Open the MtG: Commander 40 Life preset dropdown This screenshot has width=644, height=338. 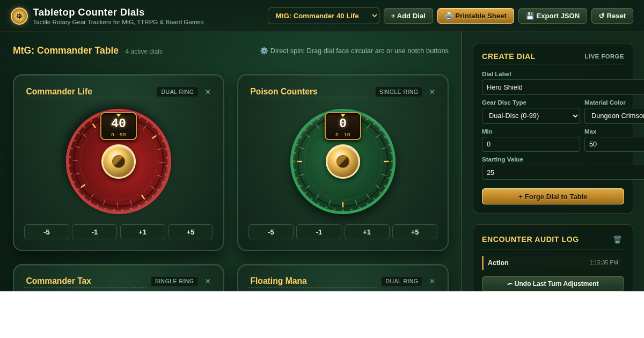pyautogui.click(x=324, y=16)
